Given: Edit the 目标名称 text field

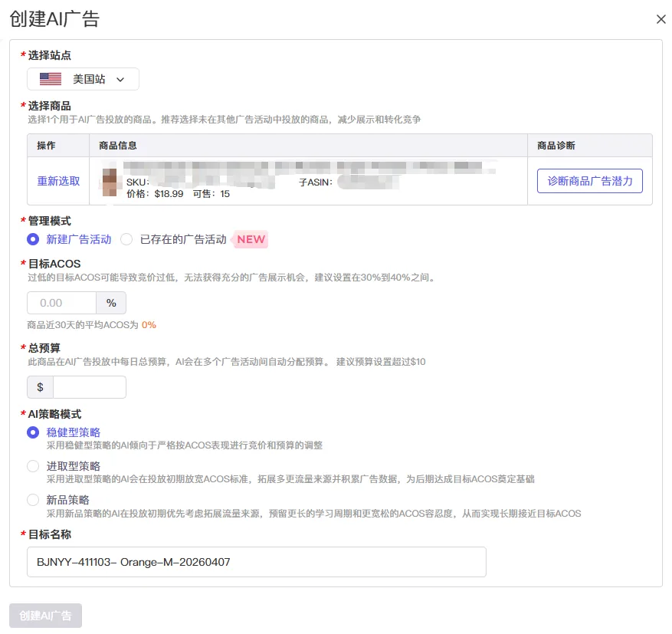Looking at the screenshot, I should [x=256, y=562].
